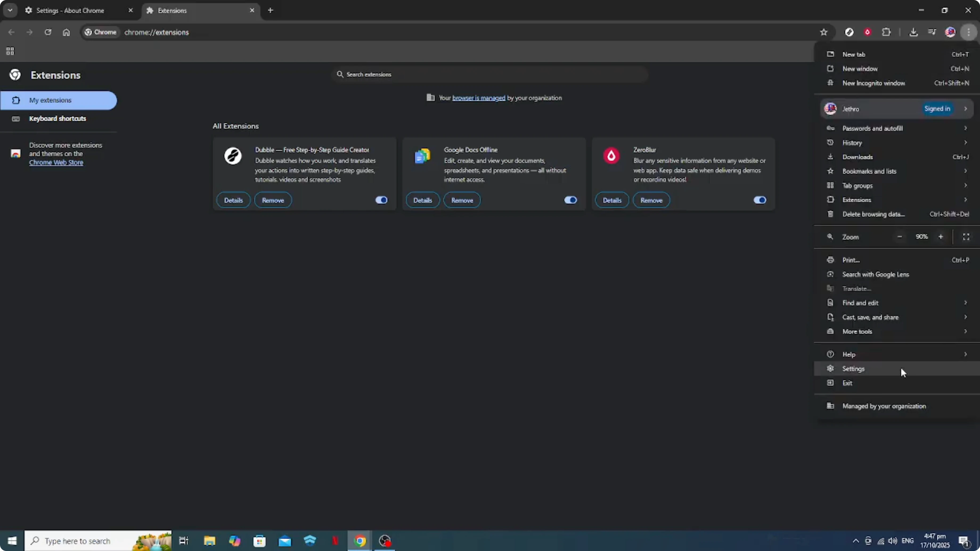The width and height of the screenshot is (980, 551).
Task: Select Search with Google Lens
Action: click(x=897, y=274)
